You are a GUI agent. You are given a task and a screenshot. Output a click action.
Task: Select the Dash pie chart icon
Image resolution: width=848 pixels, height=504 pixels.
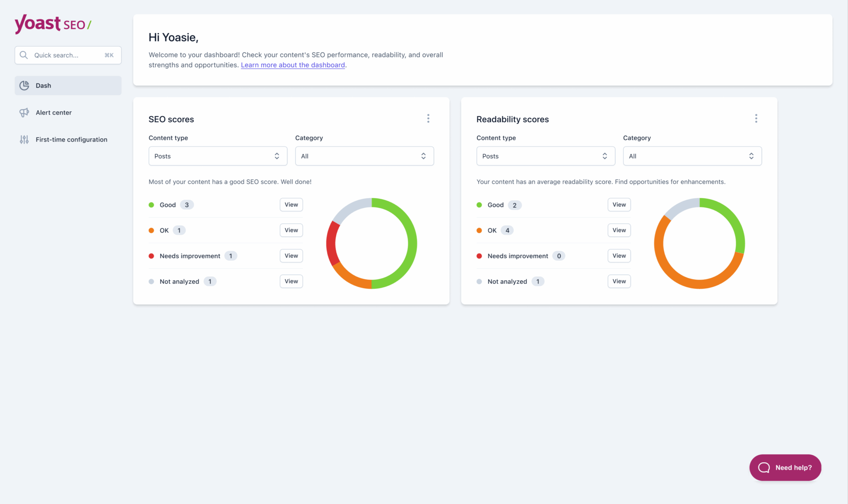click(x=24, y=85)
